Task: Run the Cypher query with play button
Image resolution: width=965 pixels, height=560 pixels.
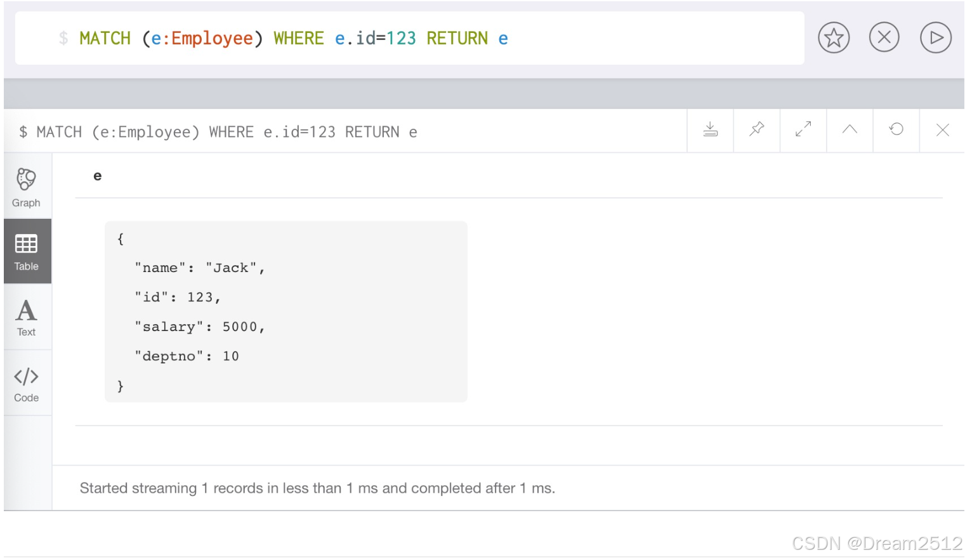Action: 936,38
